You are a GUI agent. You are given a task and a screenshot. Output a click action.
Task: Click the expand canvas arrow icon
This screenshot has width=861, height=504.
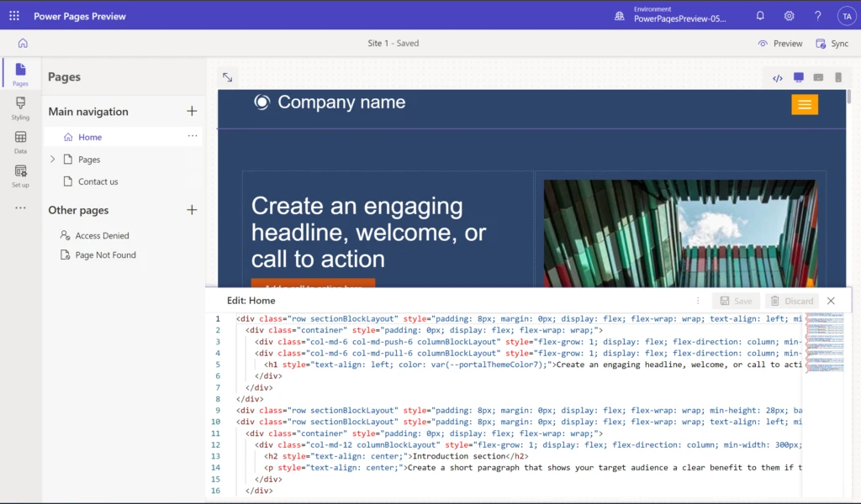(226, 76)
